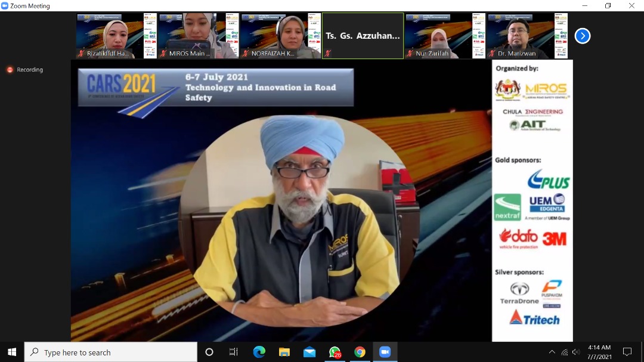
Task: Restore down the Zoom Meeting window
Action: (x=608, y=6)
